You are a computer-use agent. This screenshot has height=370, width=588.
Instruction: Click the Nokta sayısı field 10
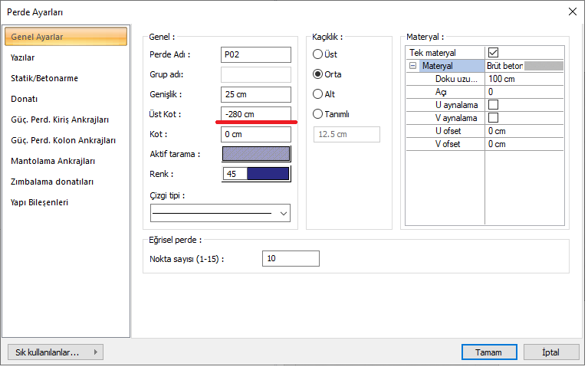coord(291,259)
